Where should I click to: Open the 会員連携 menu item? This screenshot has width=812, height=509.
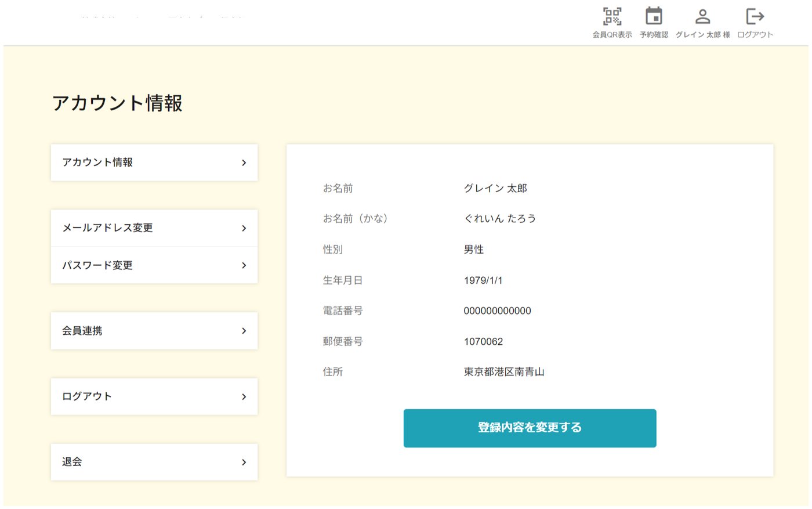(x=154, y=331)
